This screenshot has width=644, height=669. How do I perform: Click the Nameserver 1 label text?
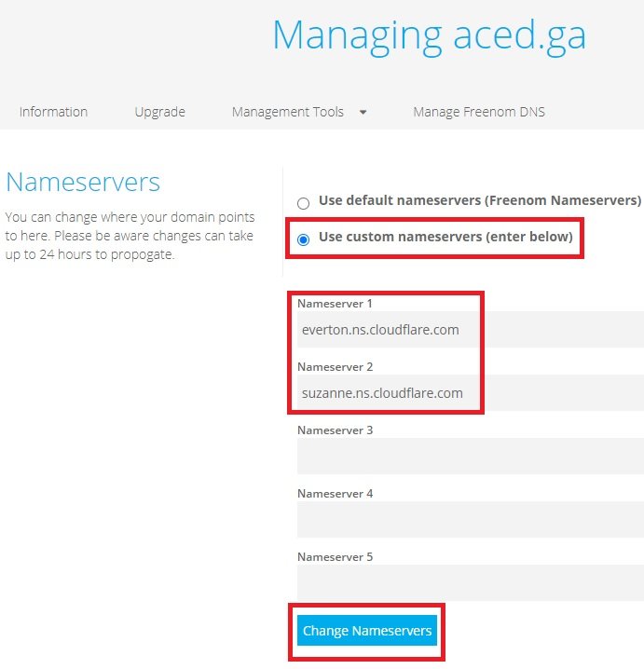(x=335, y=304)
